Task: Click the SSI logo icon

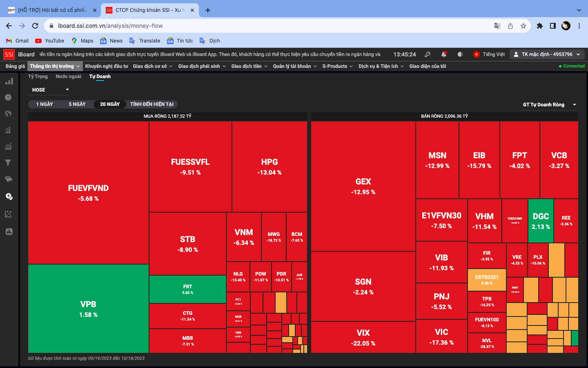Action: (x=9, y=54)
